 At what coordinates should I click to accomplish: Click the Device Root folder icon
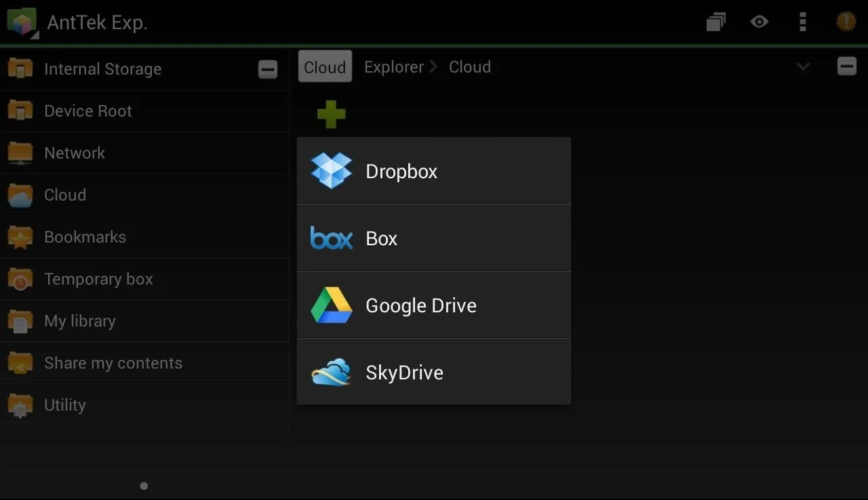pyautogui.click(x=20, y=111)
